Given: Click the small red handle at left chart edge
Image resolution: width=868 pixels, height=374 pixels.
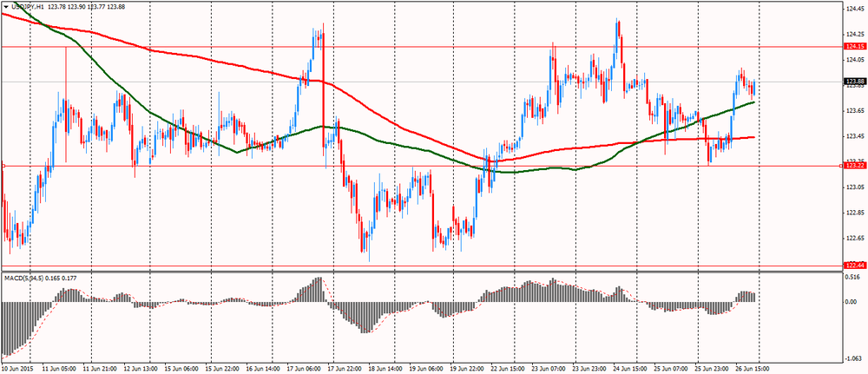Looking at the screenshot, I should [3, 166].
